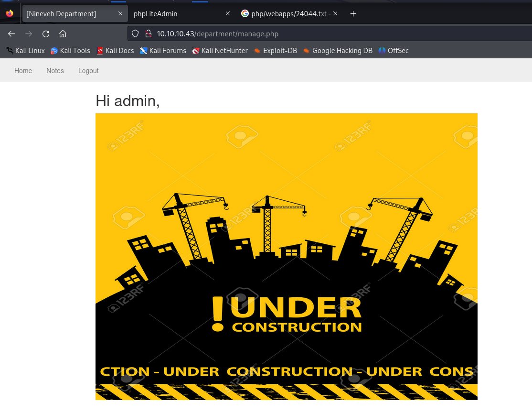
Task: Click the browser back arrow
Action: point(12,33)
